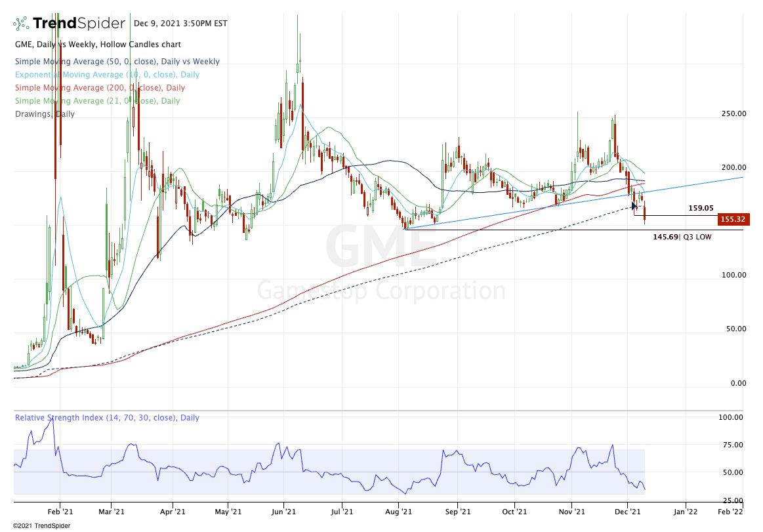Click the Feb '21 date axis label
This screenshot has height=532, width=763.
60,512
